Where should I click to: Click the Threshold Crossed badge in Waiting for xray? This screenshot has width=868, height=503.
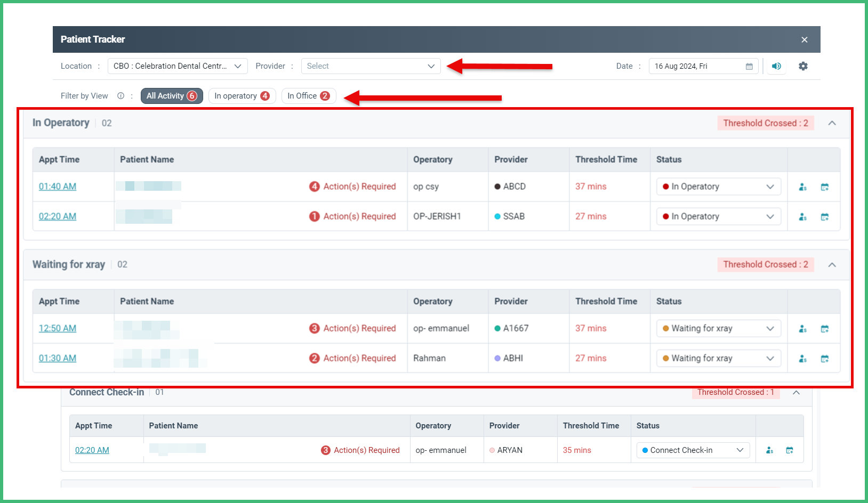766,264
